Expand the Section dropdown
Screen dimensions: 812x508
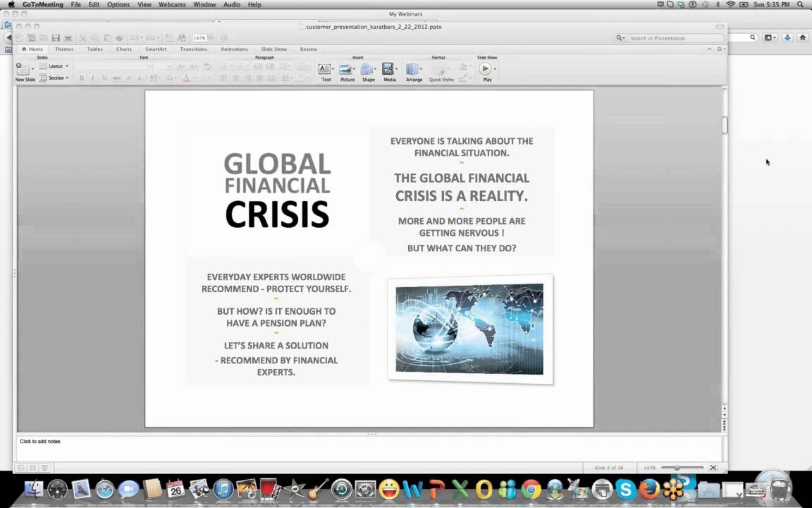pyautogui.click(x=55, y=78)
